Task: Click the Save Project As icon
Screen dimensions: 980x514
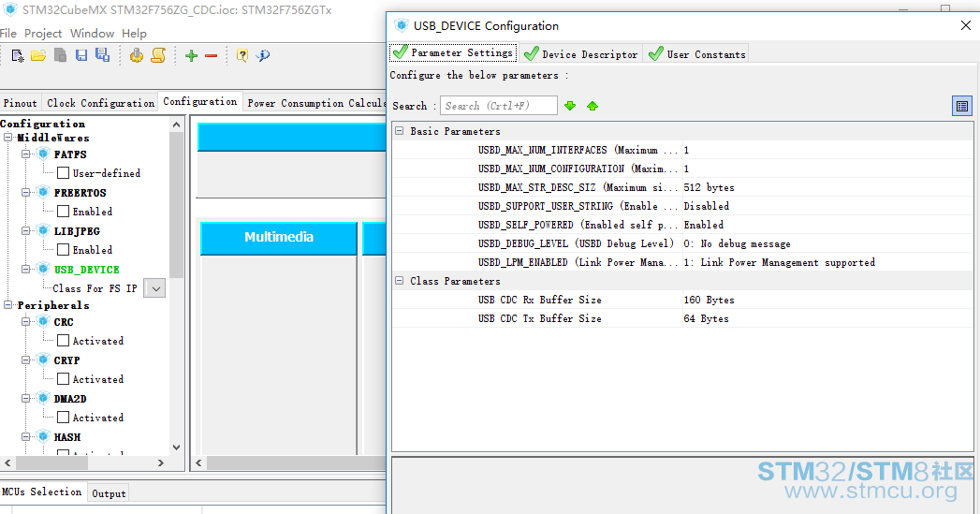Action: click(103, 55)
